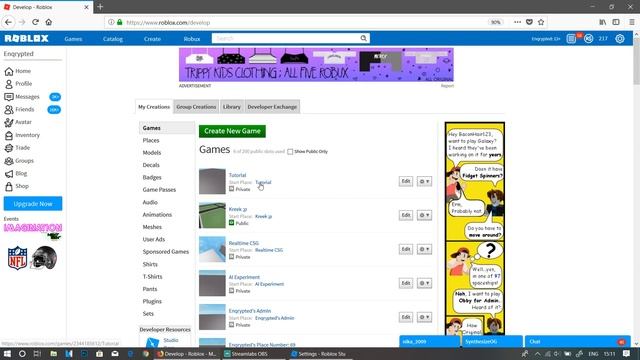Select Places in creations list
The width and height of the screenshot is (640, 360).
pos(151,140)
